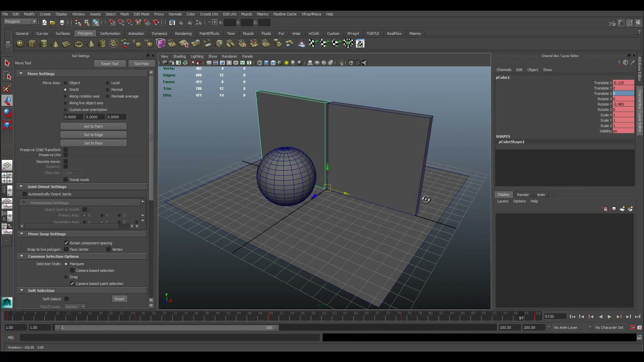Click the purple cube shelf icon
The width and height of the screenshot is (644, 362).
pyautogui.click(x=161, y=44)
